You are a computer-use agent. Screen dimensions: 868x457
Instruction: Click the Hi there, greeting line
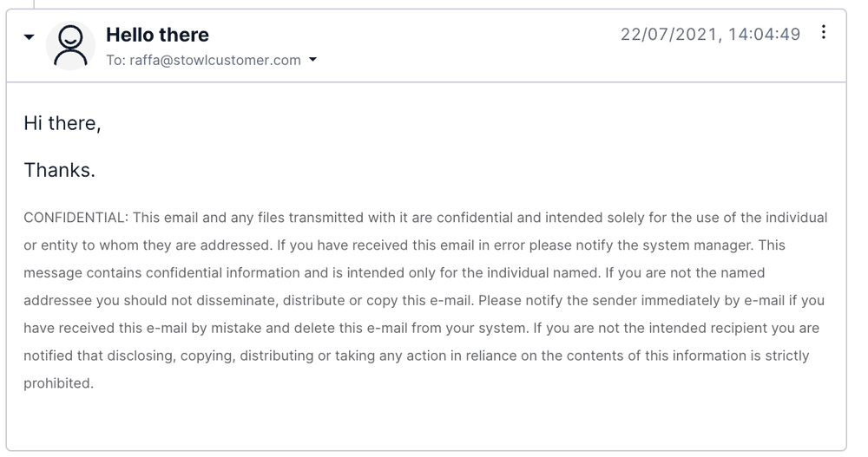tap(62, 123)
